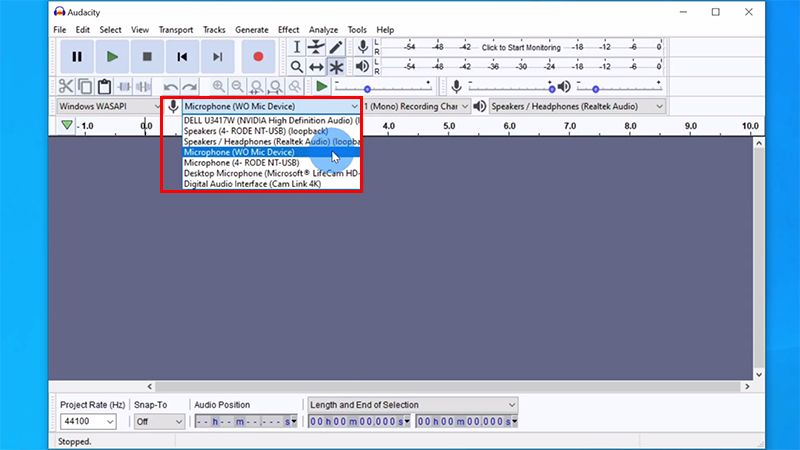Expand the Speakers / Headphones playback device dropdown

577,106
